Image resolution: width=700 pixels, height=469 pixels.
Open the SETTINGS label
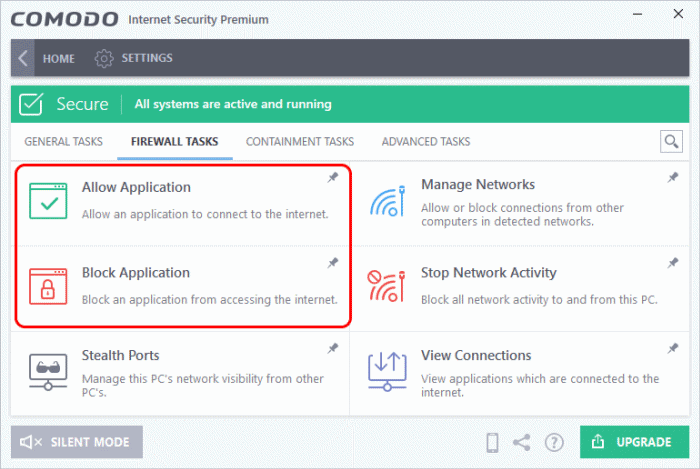(147, 58)
